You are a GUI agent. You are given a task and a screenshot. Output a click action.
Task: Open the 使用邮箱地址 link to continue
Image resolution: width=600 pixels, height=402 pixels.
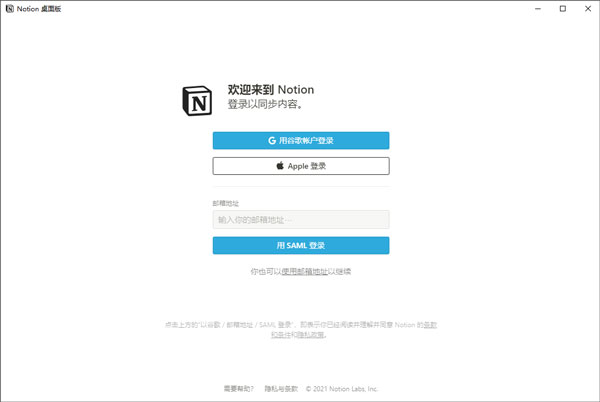[x=304, y=271]
